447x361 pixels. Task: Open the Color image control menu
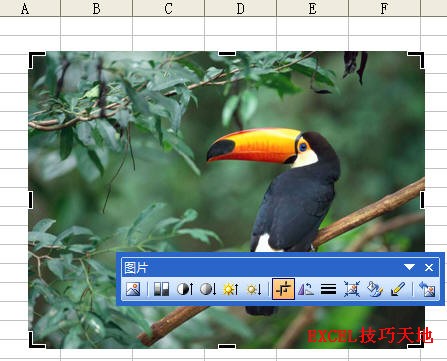coord(161,289)
